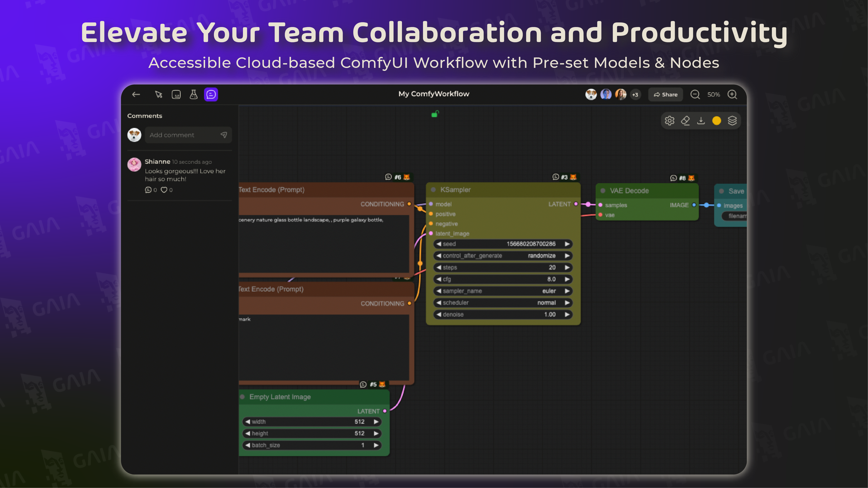Screen dimensions: 868x488
Task: Zoom out with the minus magnifier
Action: (x=695, y=95)
